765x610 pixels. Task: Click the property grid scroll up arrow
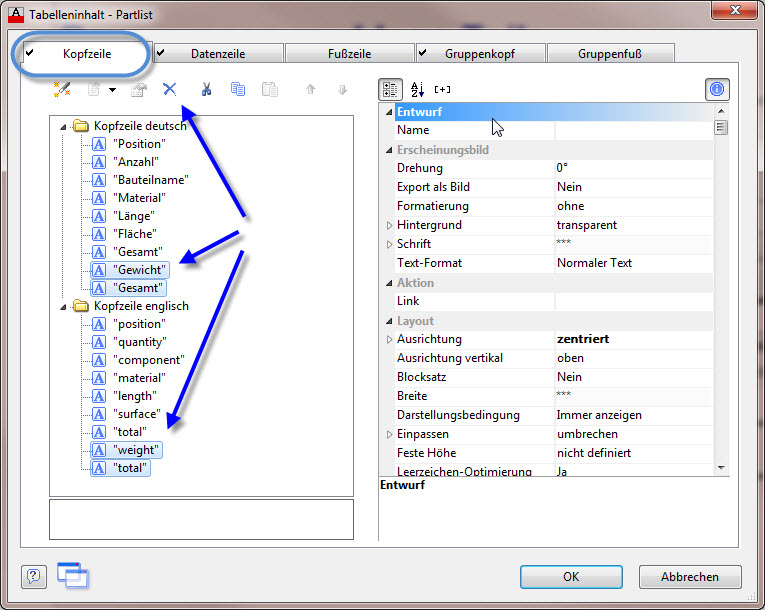click(x=721, y=111)
